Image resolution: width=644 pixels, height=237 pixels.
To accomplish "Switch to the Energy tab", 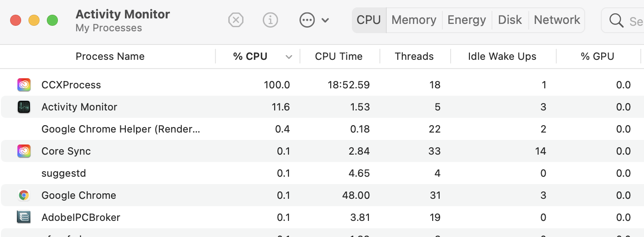I will [467, 20].
